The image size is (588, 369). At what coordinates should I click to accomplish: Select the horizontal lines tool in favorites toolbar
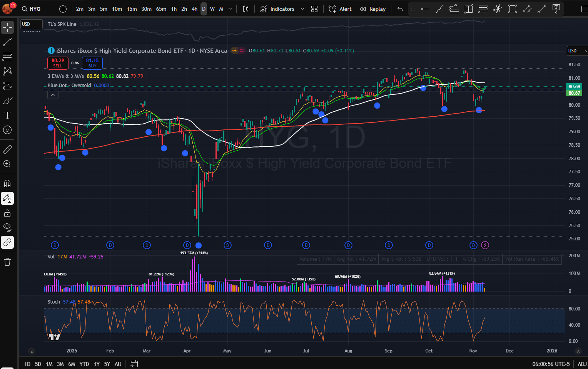click(483, 9)
